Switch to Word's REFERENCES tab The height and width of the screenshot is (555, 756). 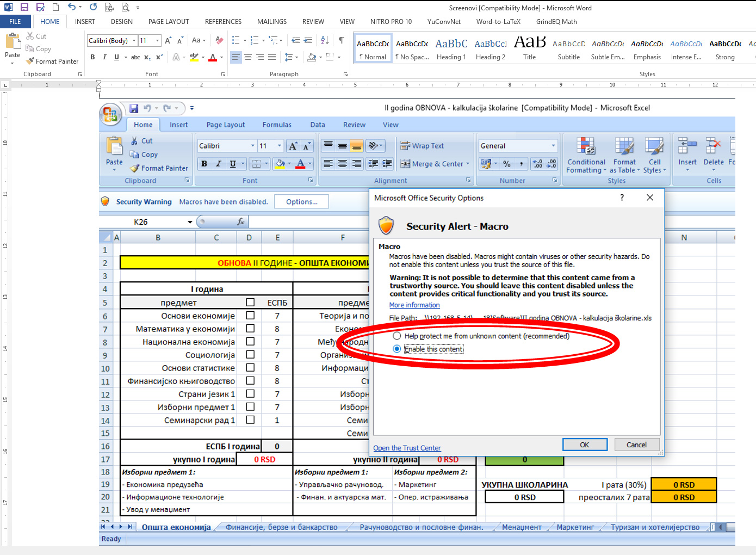pos(223,22)
